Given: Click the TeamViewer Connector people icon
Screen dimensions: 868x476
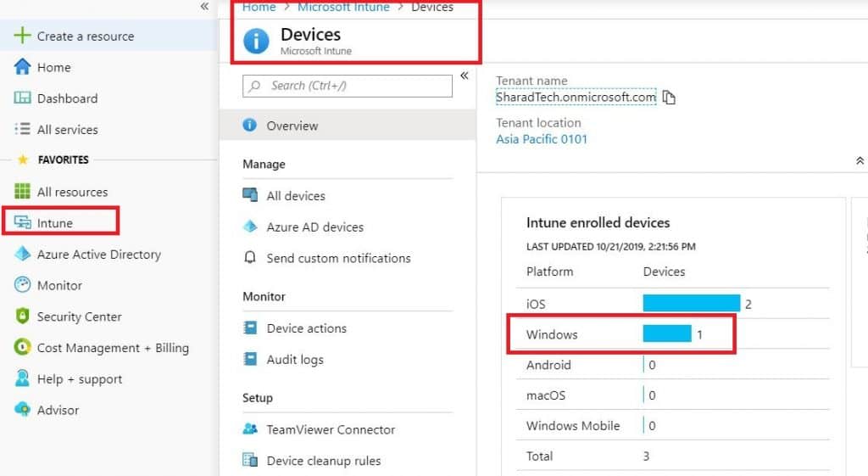Looking at the screenshot, I should pyautogui.click(x=250, y=428).
